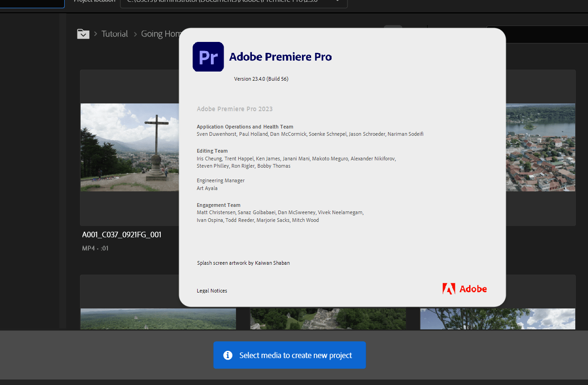Click the name 'Mitch Wood'
The image size is (588, 385).
[x=305, y=220]
